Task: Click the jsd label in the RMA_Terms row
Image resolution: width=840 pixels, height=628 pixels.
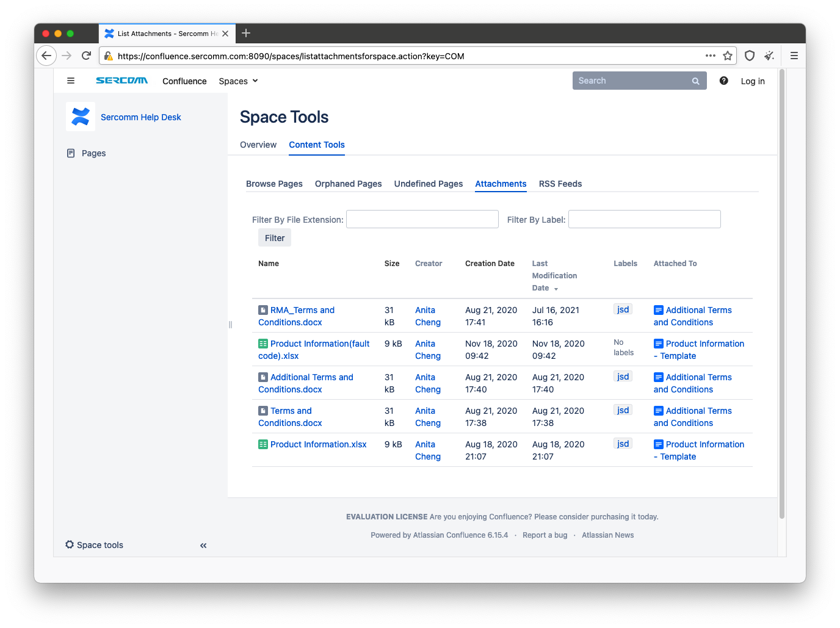Action: click(623, 309)
